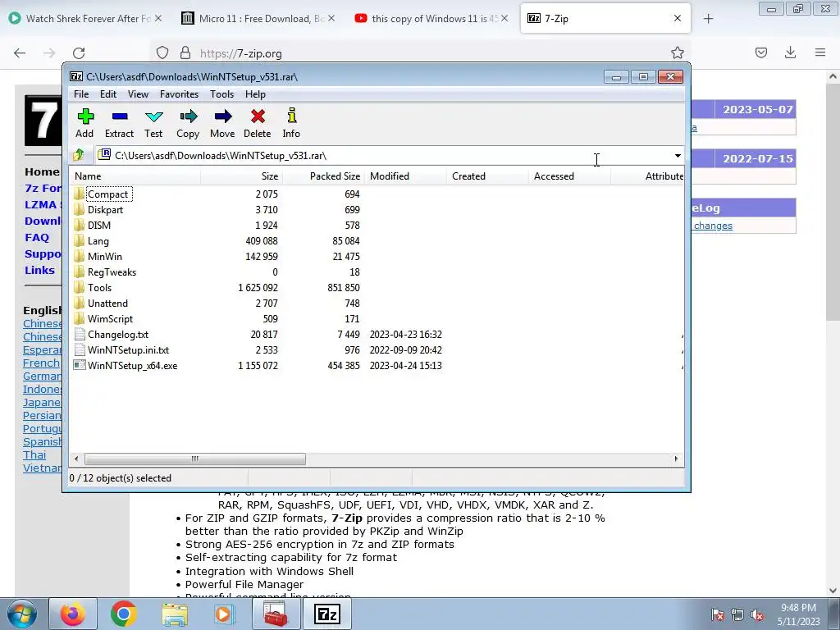840x630 pixels.
Task: Click the horizontal scrollbar right arrow
Action: (676, 459)
